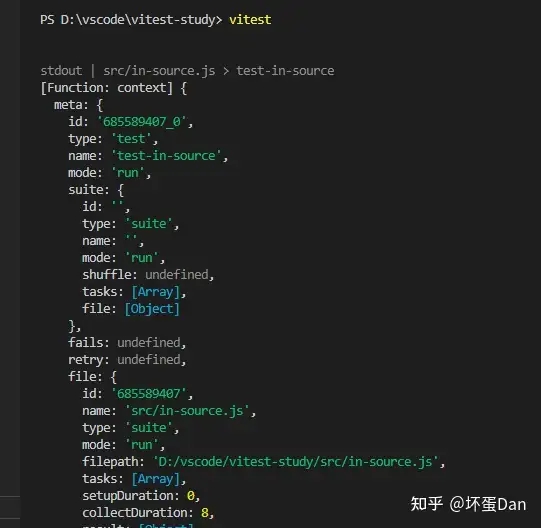
Task: Click the fails undefined value
Action: tap(149, 343)
